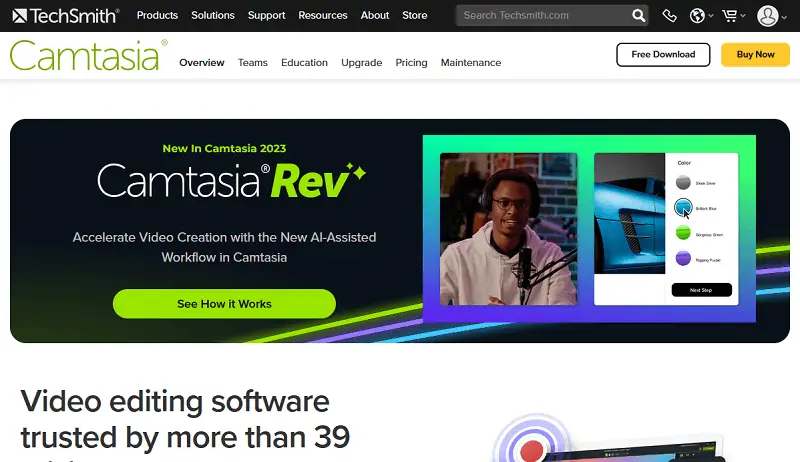The image size is (800, 462).
Task: Go to the Store link
Action: click(x=414, y=15)
